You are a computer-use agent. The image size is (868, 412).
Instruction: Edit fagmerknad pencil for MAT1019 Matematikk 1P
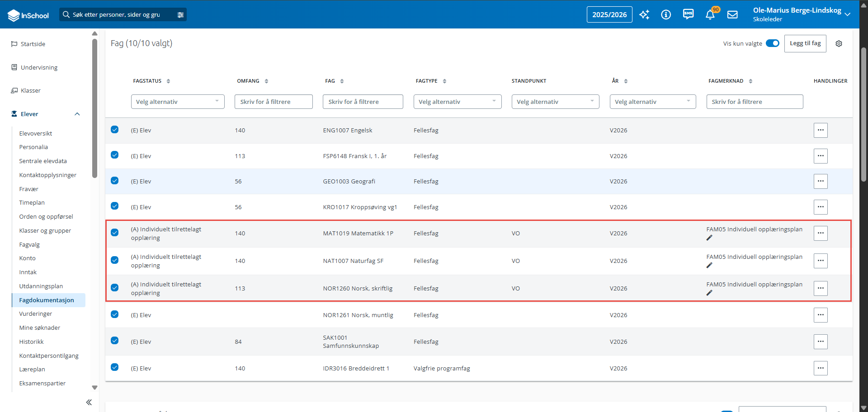tap(709, 238)
